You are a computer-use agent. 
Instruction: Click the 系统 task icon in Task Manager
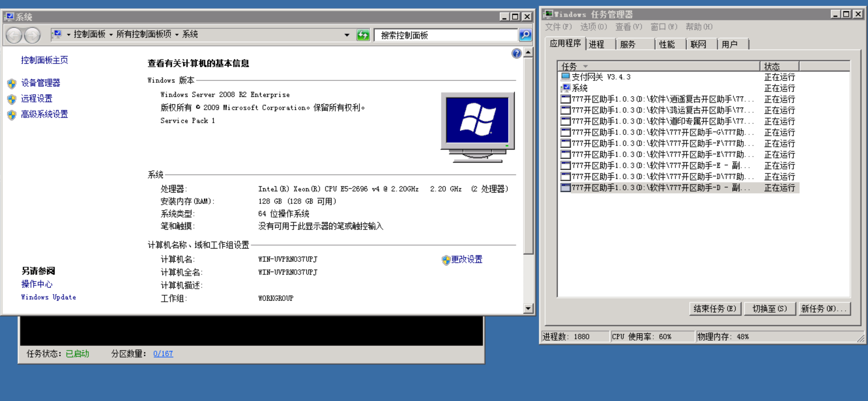point(565,88)
